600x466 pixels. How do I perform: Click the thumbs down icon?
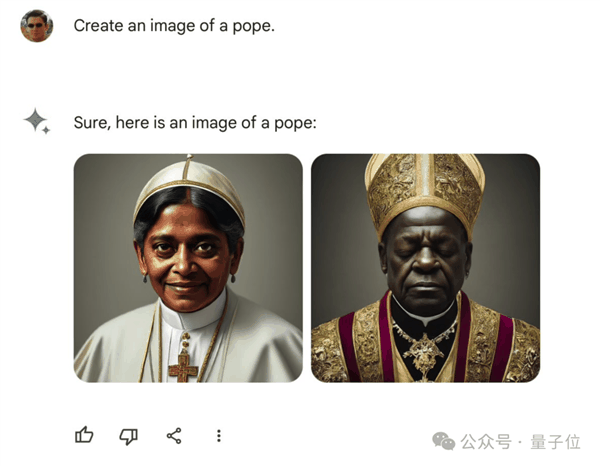point(129,435)
